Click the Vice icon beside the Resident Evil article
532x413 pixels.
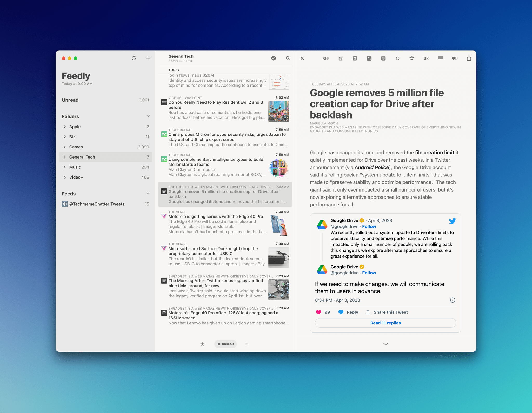coord(164,102)
